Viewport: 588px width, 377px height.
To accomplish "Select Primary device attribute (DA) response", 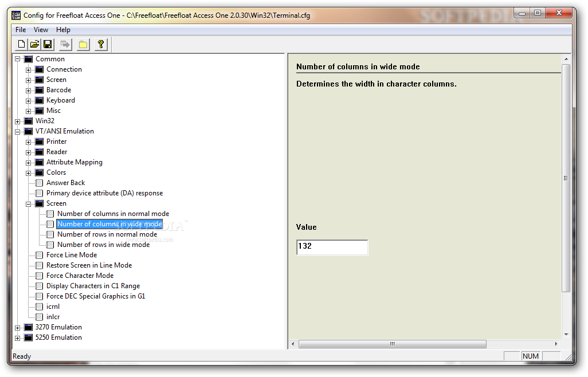I will click(x=104, y=193).
